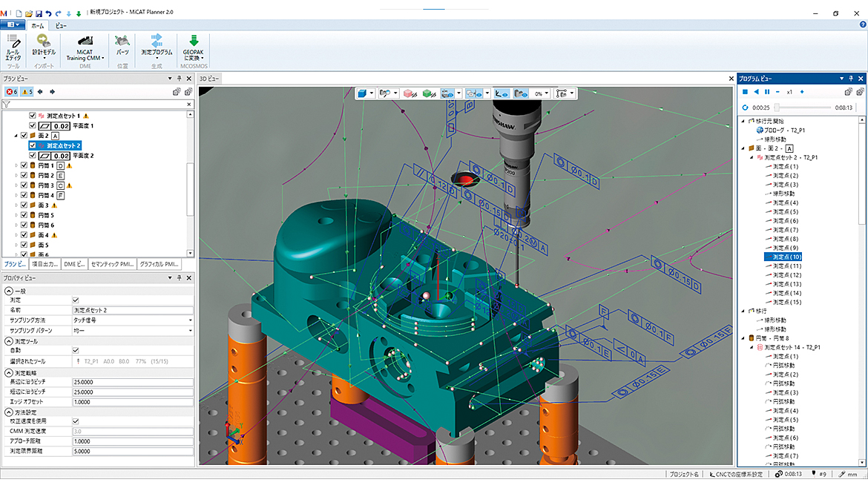Go to next issue in plan view
Image resolution: width=868 pixels, height=488 pixels.
coord(52,92)
